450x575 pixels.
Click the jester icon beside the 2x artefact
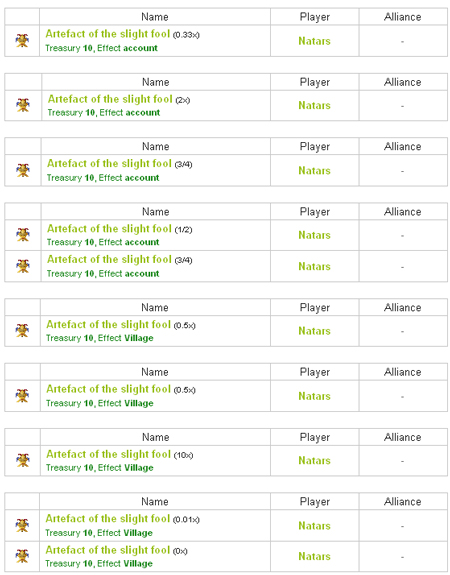pos(23,105)
